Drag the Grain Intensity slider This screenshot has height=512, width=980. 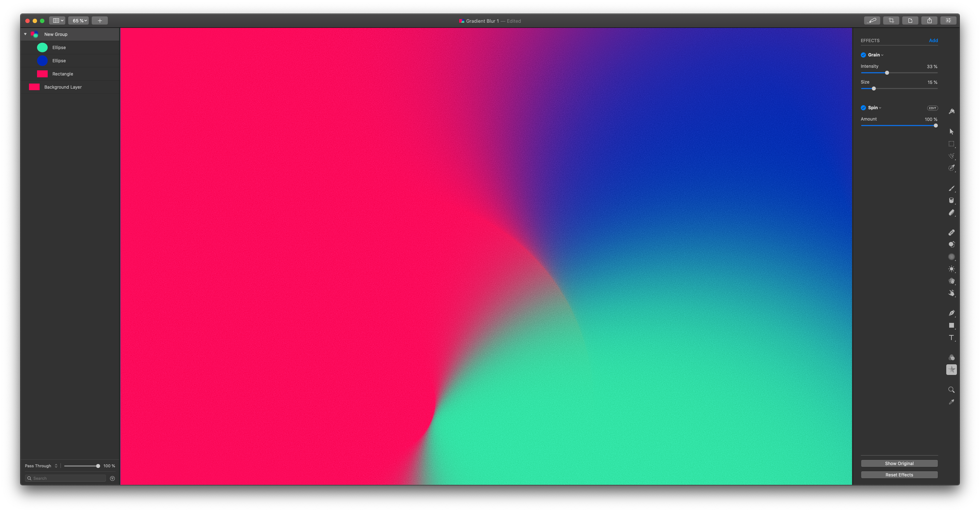click(x=887, y=73)
